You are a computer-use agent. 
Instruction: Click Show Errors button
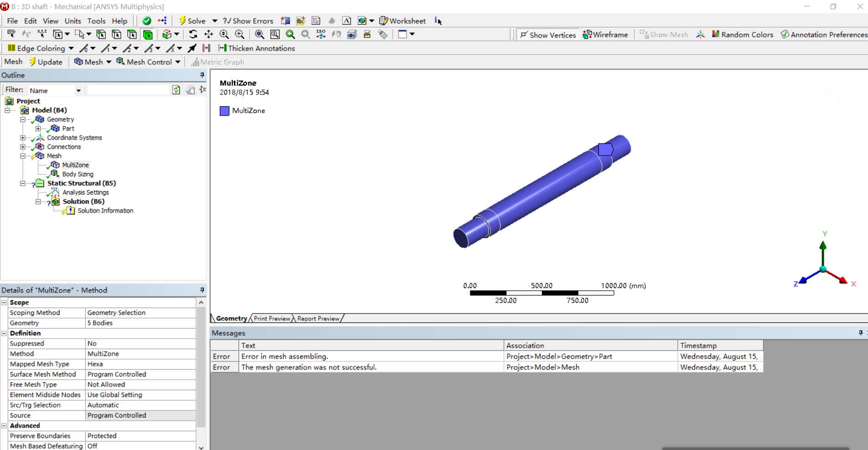click(248, 21)
